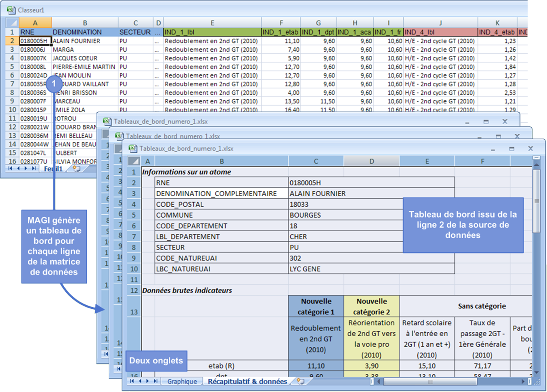The width and height of the screenshot is (547, 392).
Task: Click next-sheet arrow left of Feuil1 tab
Action: pyautogui.click(x=26, y=169)
